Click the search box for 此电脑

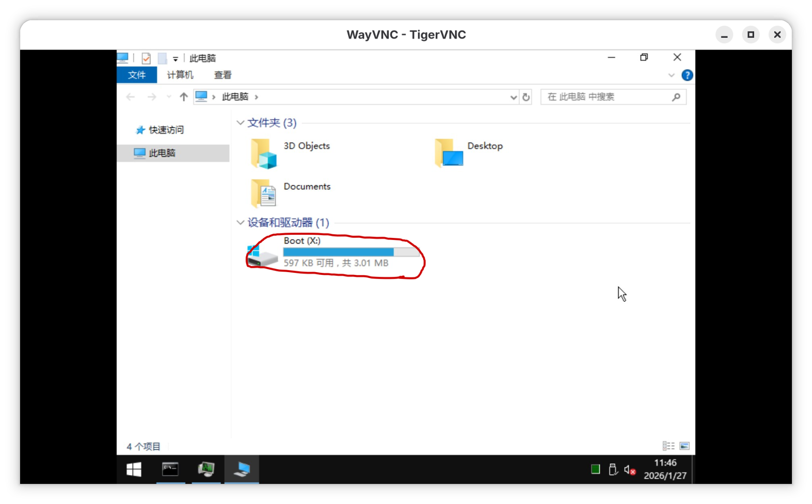click(607, 97)
